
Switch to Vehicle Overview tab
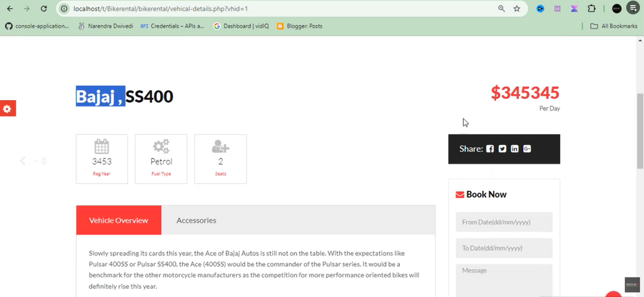[x=119, y=220]
